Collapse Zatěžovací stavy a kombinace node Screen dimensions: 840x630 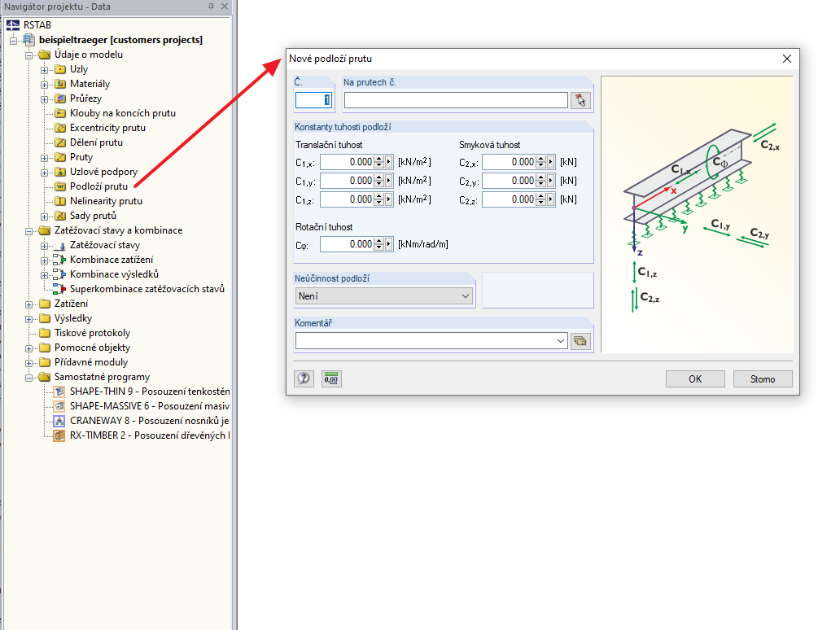tap(29, 231)
